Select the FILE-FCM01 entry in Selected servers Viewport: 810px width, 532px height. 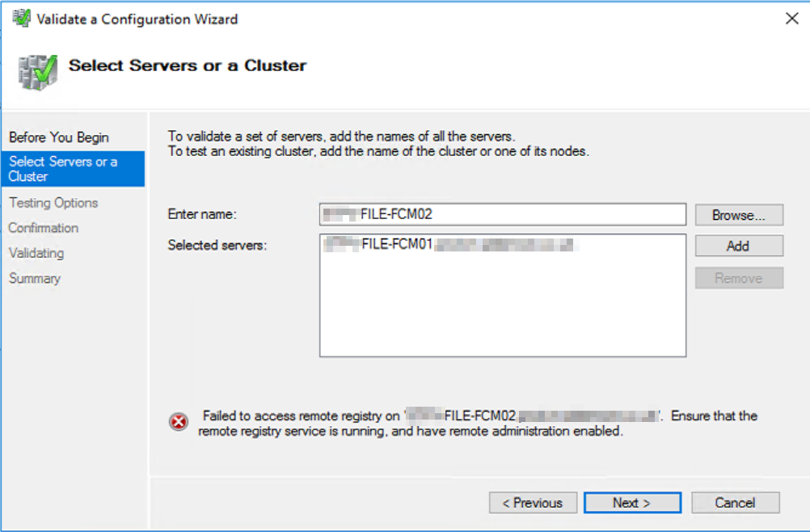point(449,244)
